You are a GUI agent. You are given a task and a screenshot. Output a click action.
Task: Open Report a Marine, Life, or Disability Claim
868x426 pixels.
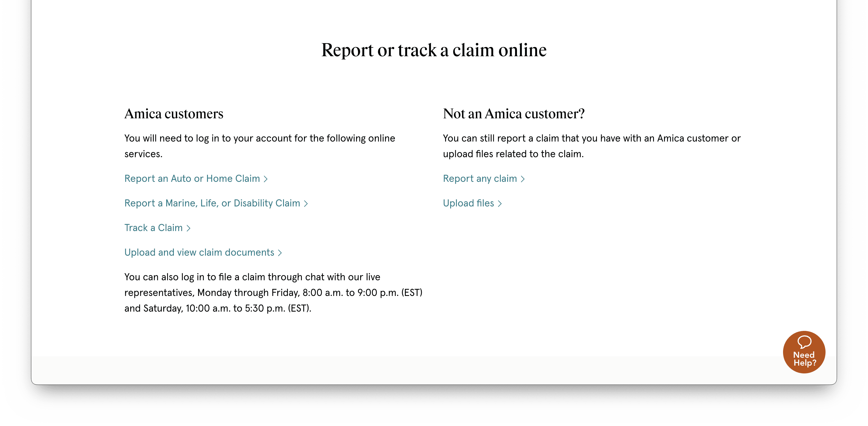click(216, 203)
